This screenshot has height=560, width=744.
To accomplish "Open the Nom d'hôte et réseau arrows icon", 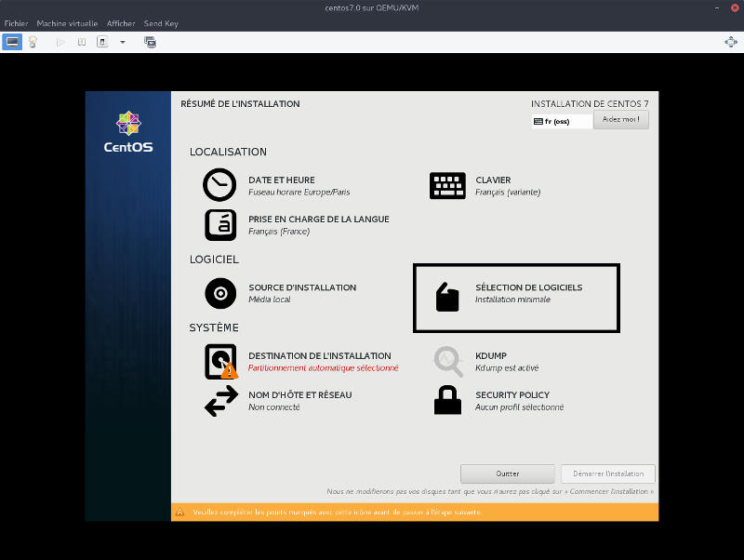I will click(221, 401).
